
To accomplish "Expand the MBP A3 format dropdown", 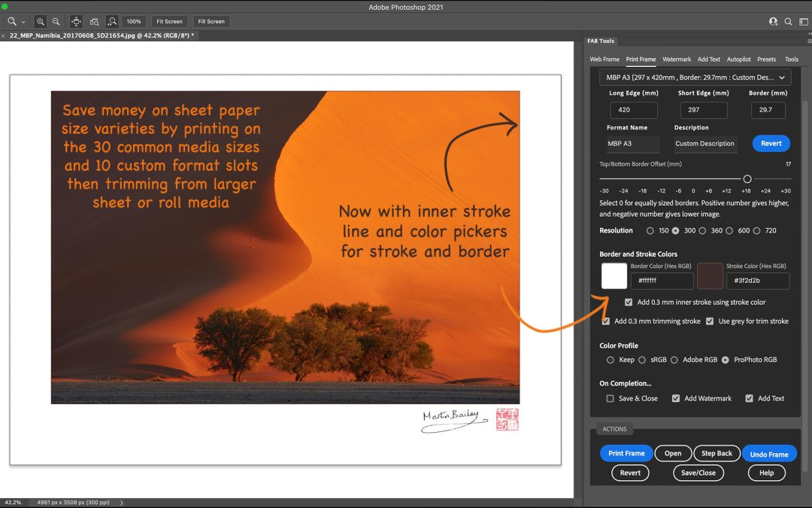I will tap(695, 78).
